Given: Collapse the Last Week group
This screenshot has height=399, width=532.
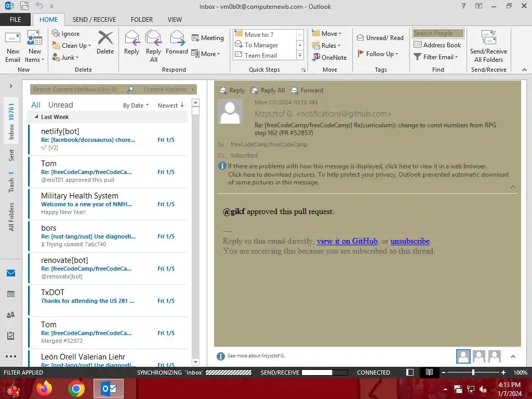Looking at the screenshot, I should pyautogui.click(x=36, y=117).
